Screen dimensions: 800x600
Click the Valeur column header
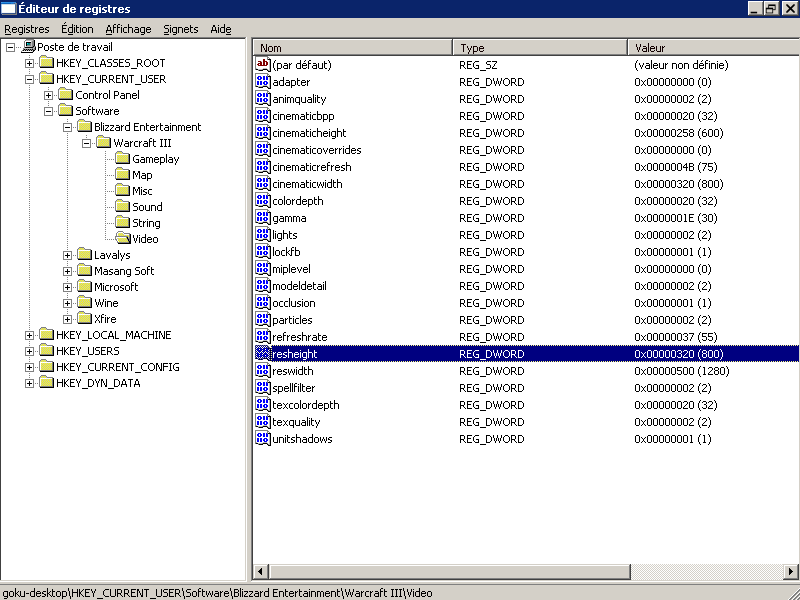tap(710, 48)
